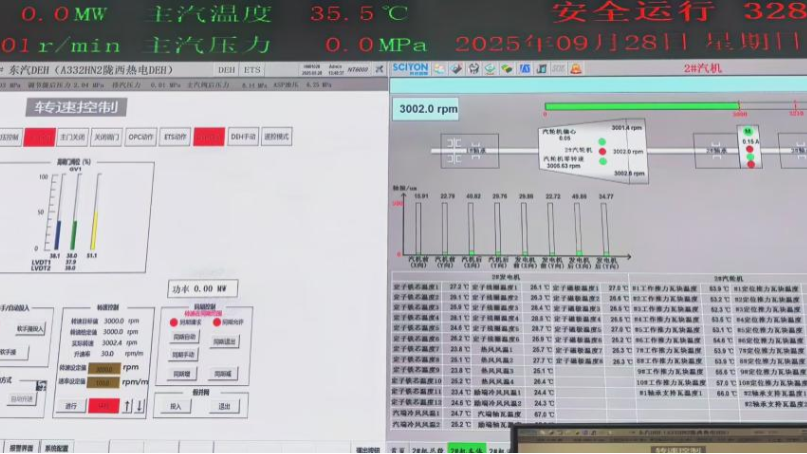Click the SCIYON logo icon
The image size is (807, 454).
(x=409, y=68)
